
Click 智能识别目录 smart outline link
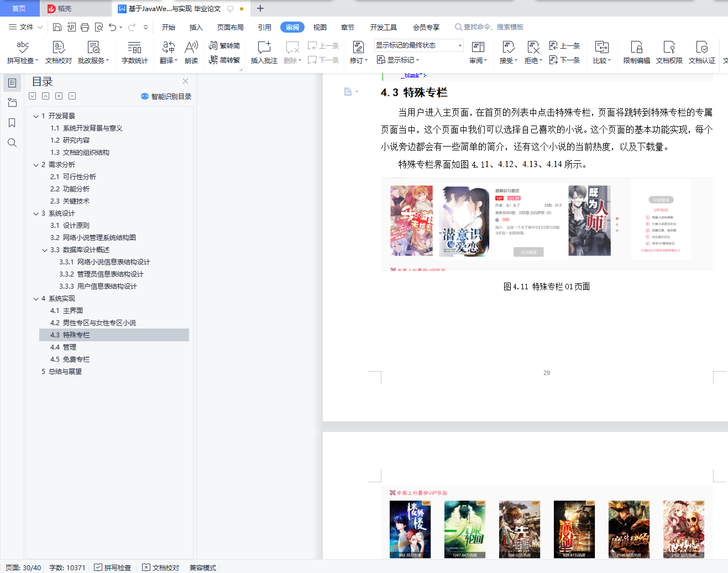[x=166, y=96]
